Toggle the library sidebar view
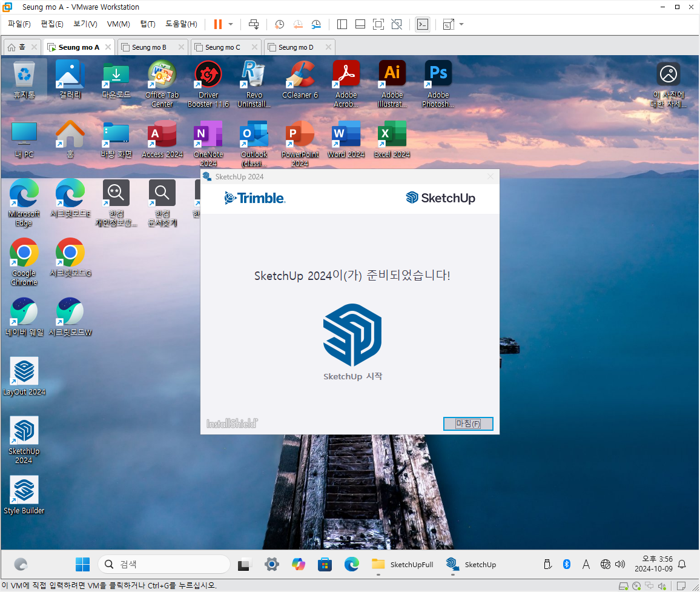The height and width of the screenshot is (592, 700). [x=342, y=24]
